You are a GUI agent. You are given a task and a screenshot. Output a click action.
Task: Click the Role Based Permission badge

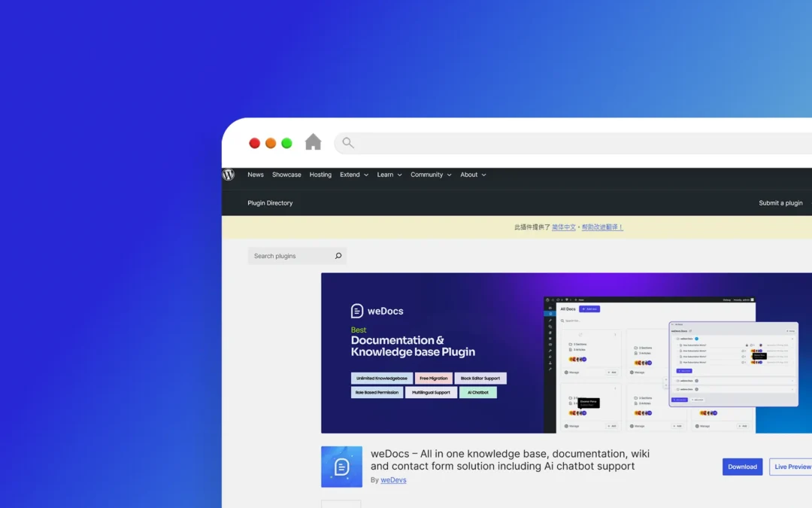tap(377, 392)
